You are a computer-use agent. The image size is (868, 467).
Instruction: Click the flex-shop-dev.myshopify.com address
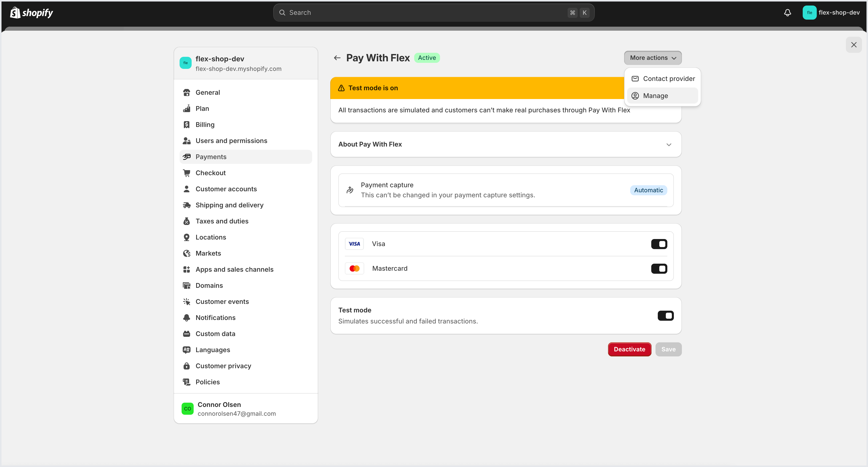pyautogui.click(x=238, y=69)
